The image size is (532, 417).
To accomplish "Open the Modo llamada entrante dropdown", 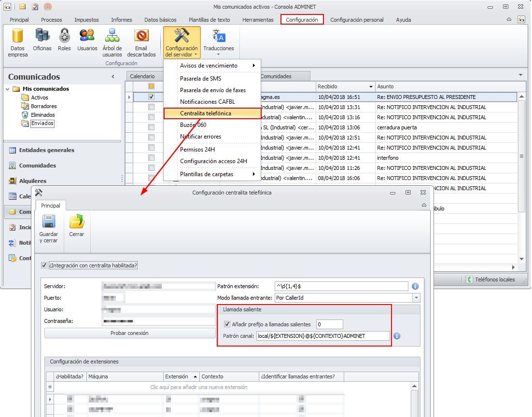I will click(x=416, y=298).
